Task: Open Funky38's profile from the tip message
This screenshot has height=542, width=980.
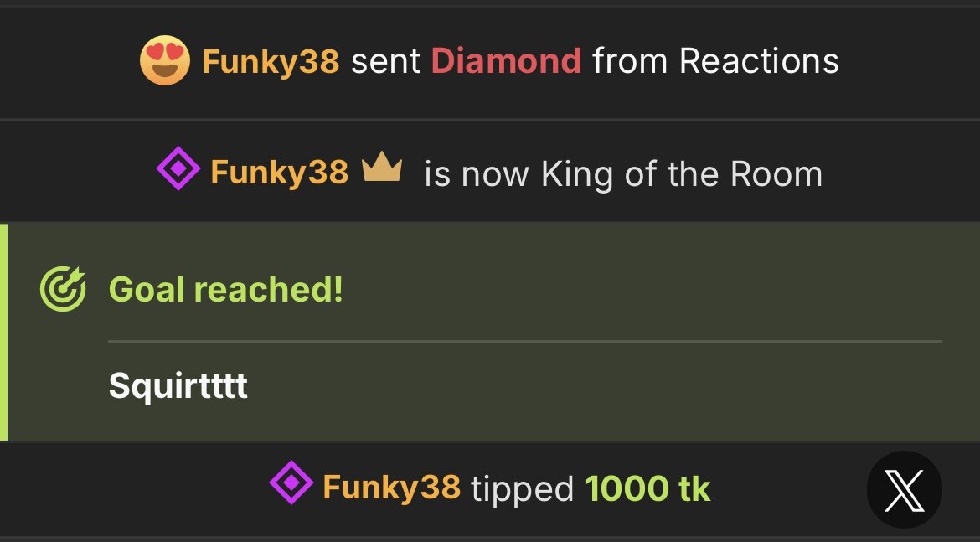Action: [391, 487]
